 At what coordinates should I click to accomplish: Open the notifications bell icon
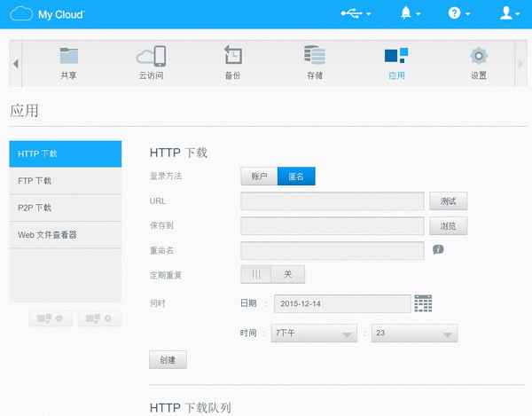coord(407,13)
